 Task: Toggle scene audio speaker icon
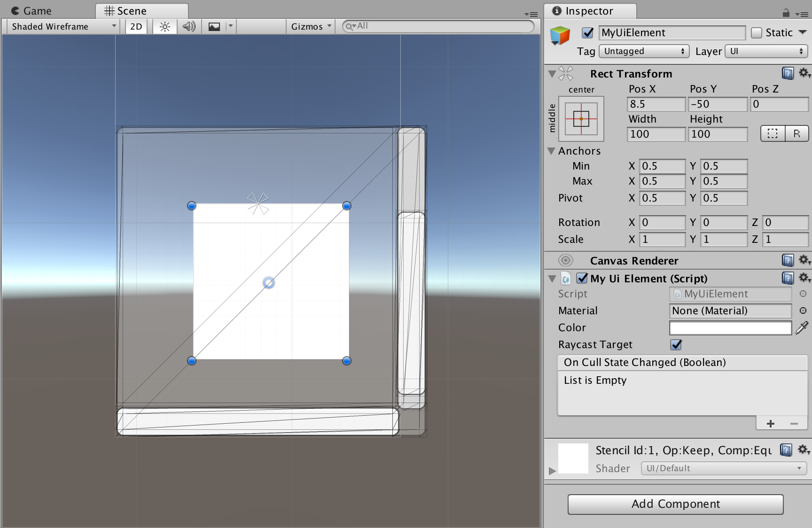pyautogui.click(x=189, y=26)
